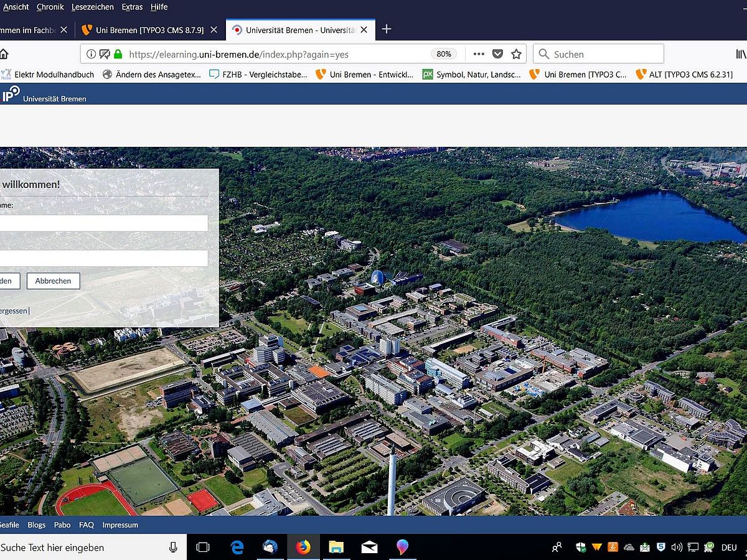Viewport: 747px width, 560px height.
Task: Click the green padlock site security icon
Action: pos(118,54)
